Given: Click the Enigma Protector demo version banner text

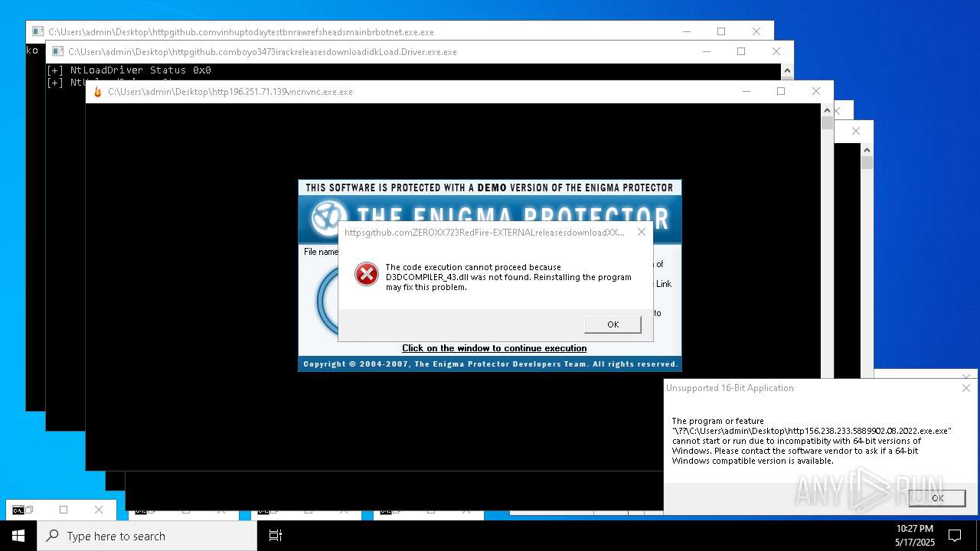Looking at the screenshot, I should [489, 187].
